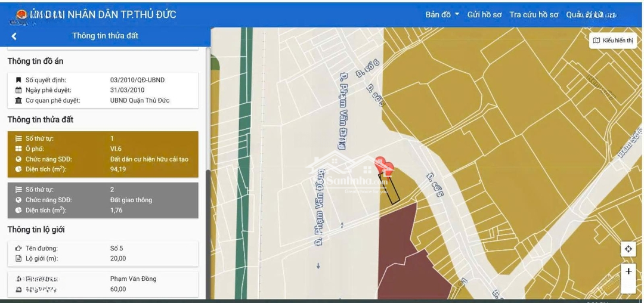Open the Bản đồ dropdown menu
Screen dimensions: 644x303
tap(442, 15)
